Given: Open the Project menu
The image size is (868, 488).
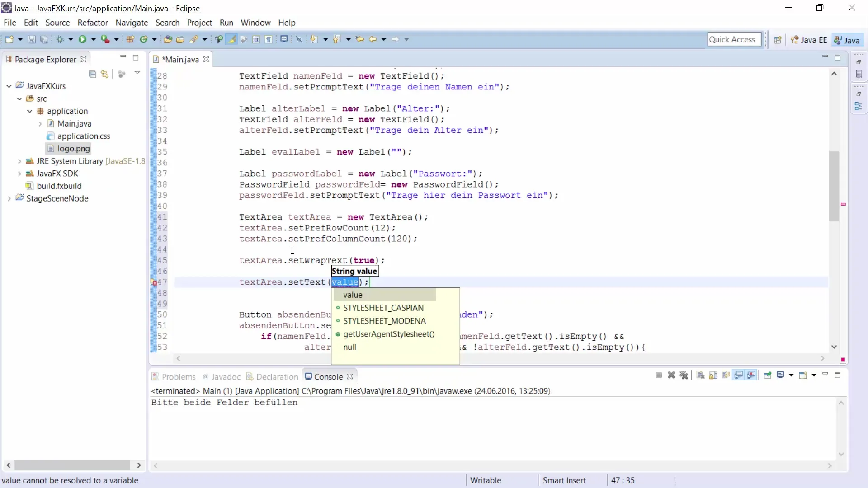Looking at the screenshot, I should point(199,23).
